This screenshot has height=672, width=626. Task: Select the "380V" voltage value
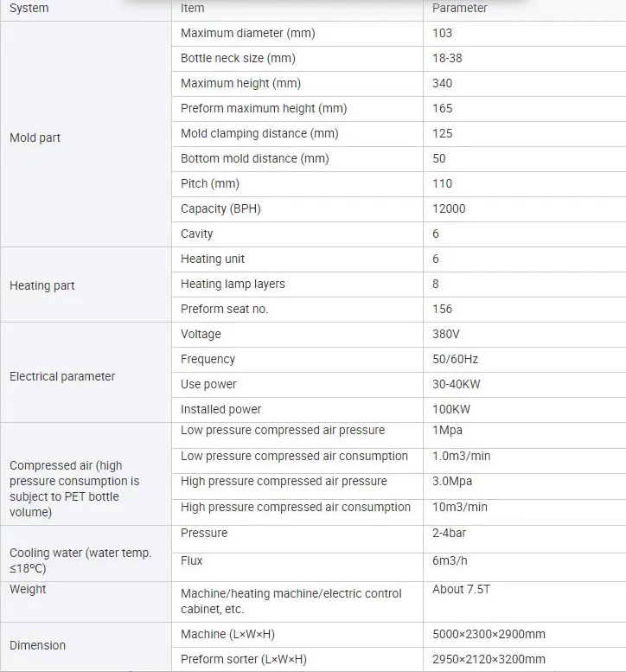click(447, 334)
